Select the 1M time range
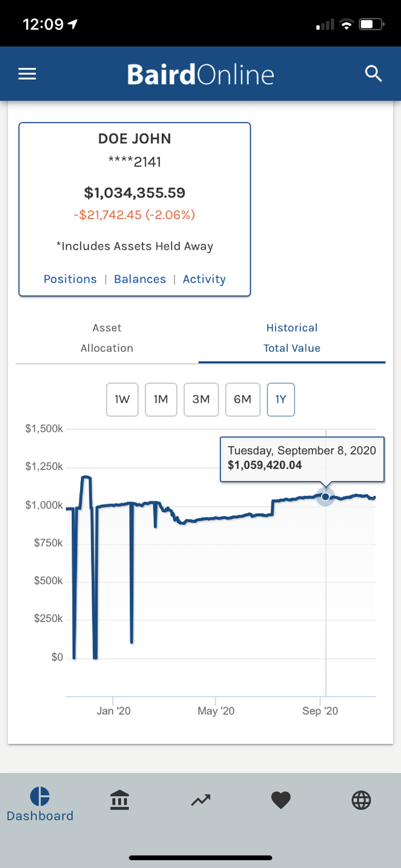 pos(161,399)
